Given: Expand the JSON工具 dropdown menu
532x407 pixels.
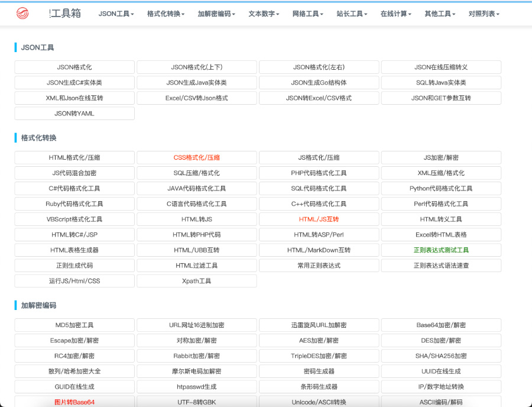Looking at the screenshot, I should 116,14.
